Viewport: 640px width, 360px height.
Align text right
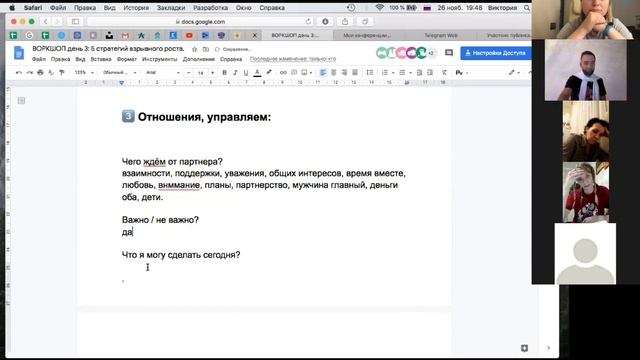pyautogui.click(x=344, y=73)
